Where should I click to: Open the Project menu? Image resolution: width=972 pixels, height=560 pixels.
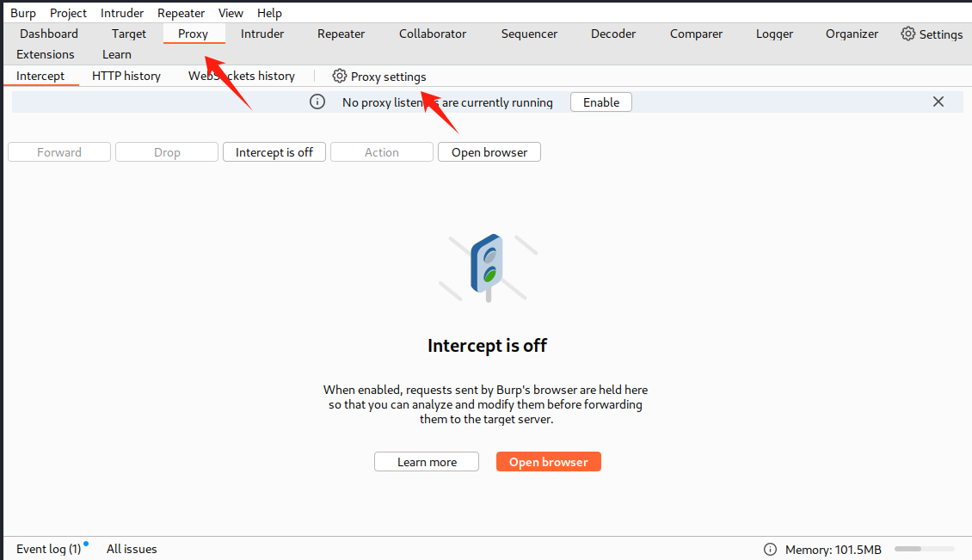pyautogui.click(x=68, y=13)
